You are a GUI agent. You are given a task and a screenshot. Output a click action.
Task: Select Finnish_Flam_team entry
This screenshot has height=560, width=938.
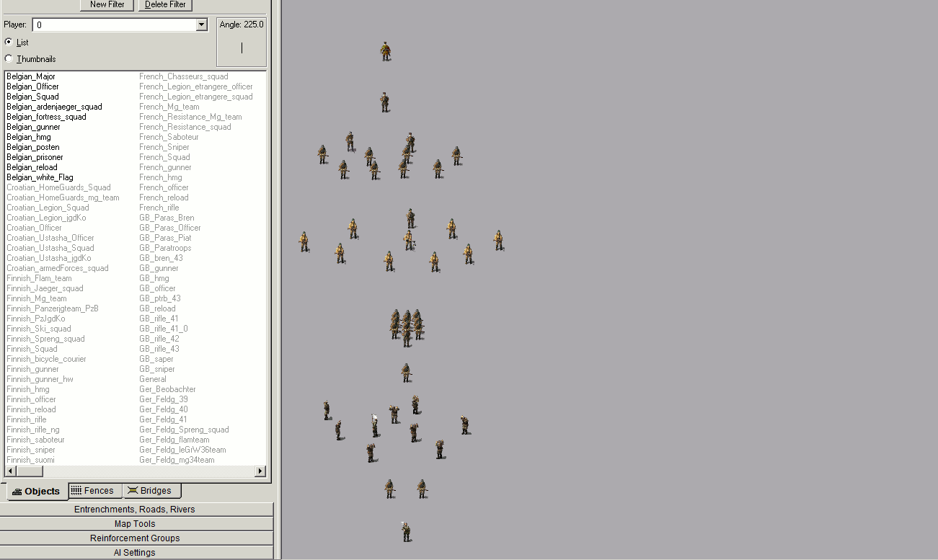point(39,278)
